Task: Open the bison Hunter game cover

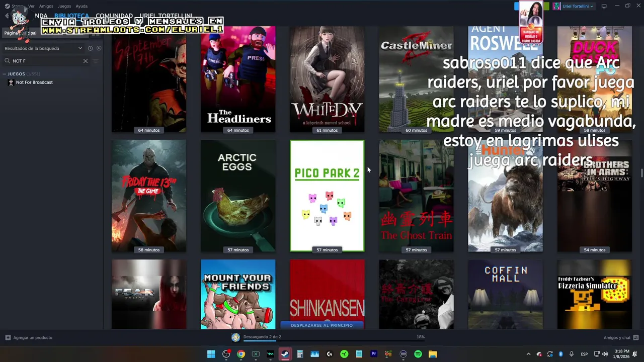Action: [505, 196]
